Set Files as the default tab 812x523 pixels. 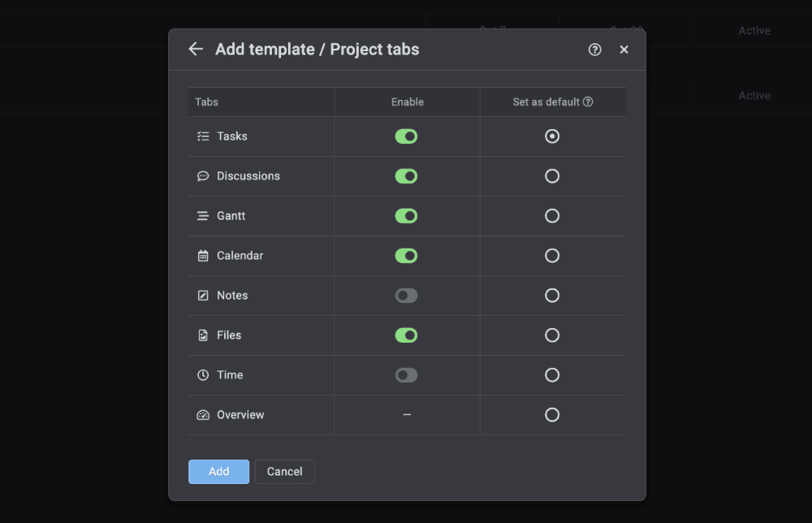click(x=552, y=335)
